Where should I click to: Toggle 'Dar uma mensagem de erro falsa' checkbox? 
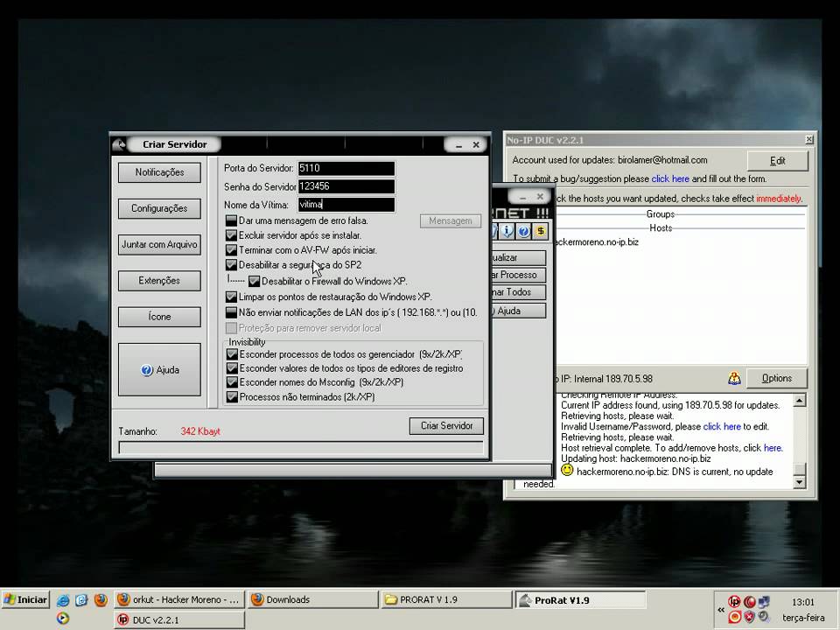pos(231,220)
